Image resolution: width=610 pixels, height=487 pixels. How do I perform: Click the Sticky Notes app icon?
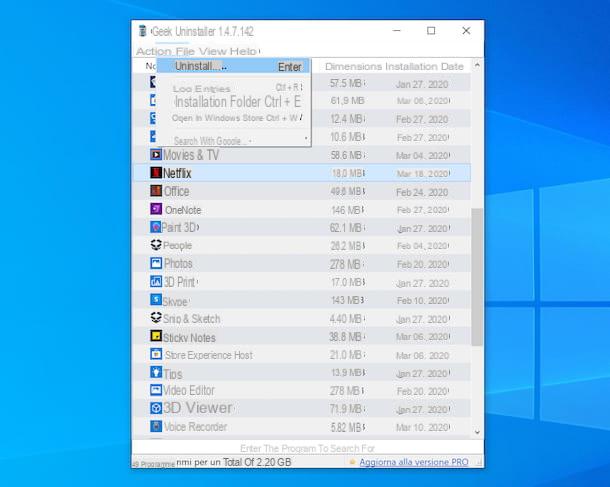click(156, 336)
